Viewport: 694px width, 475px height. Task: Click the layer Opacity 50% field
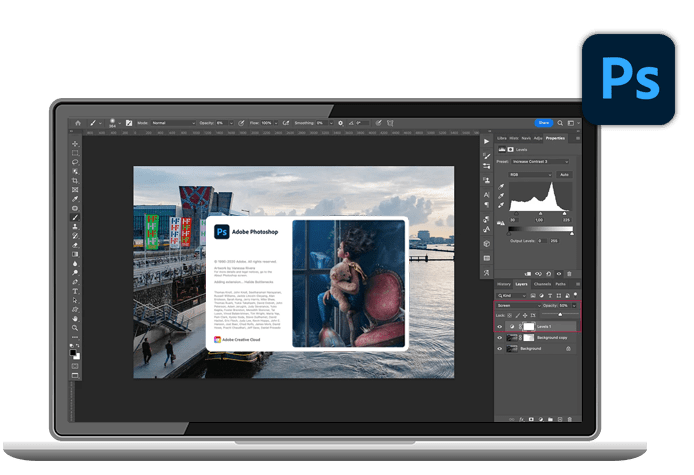[564, 306]
